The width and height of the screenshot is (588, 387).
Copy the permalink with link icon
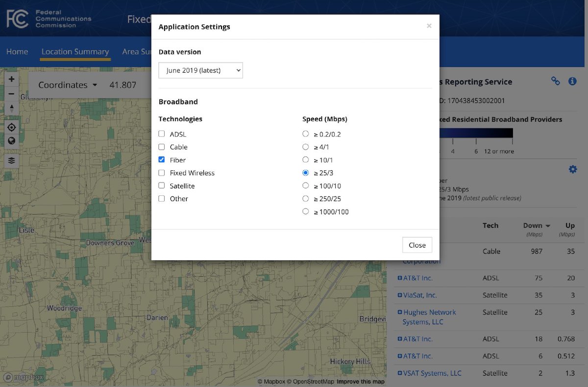(x=555, y=81)
